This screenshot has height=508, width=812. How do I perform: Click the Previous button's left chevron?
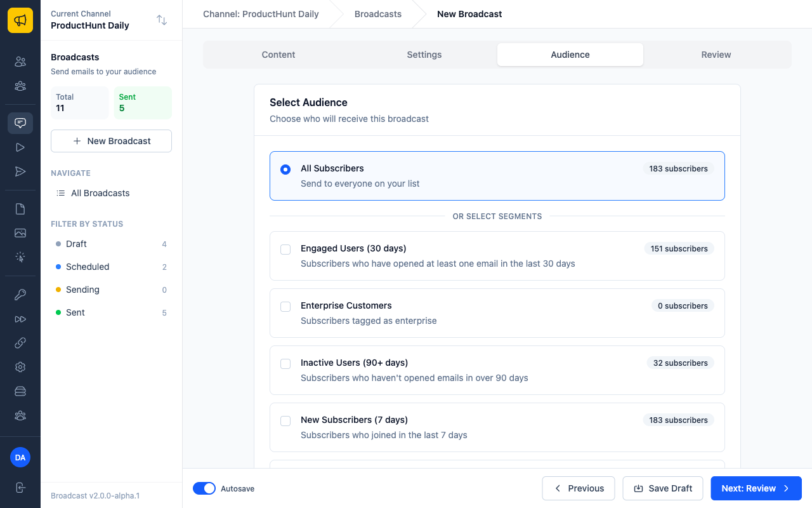coord(558,488)
